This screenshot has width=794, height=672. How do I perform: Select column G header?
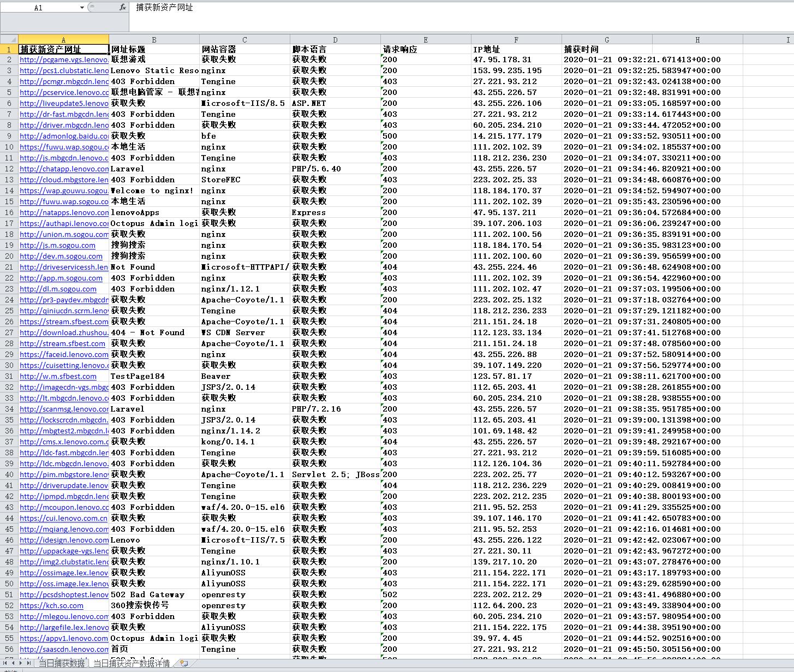tap(607, 39)
